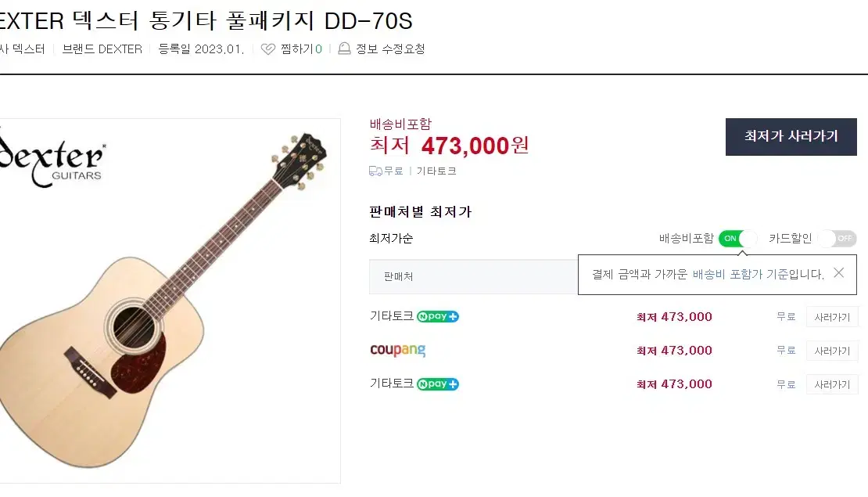This screenshot has width=868, height=497.
Task: Enable the 카드할인 toggle
Action: pos(836,239)
